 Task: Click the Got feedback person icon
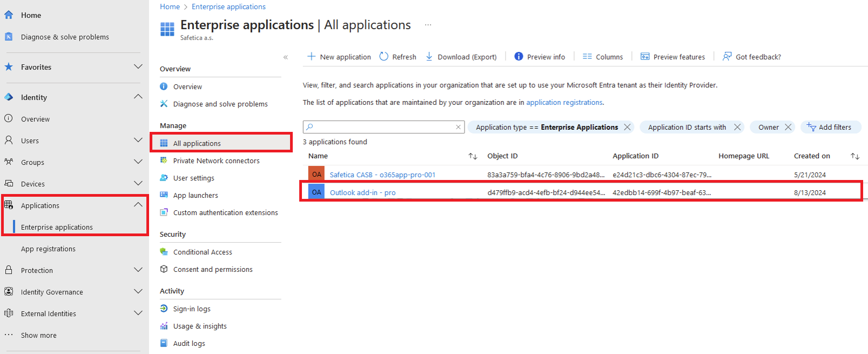(x=727, y=56)
